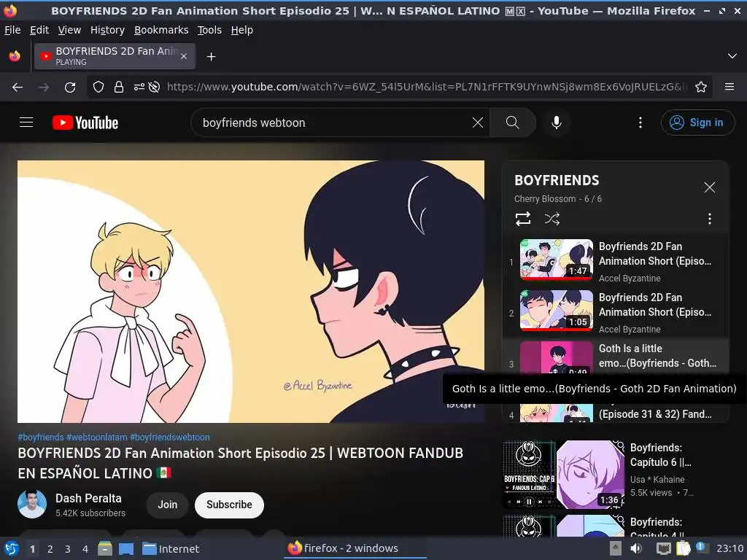The image size is (747, 560).
Task: Toggle shuffle in BOYFRIENDS playlist
Action: 551,219
